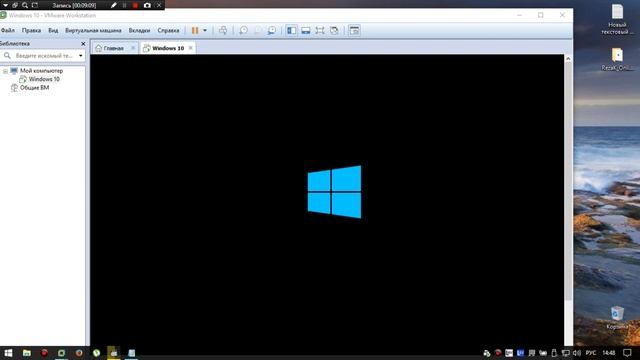
Task: Close the recorder toolbar
Action: coord(160,5)
